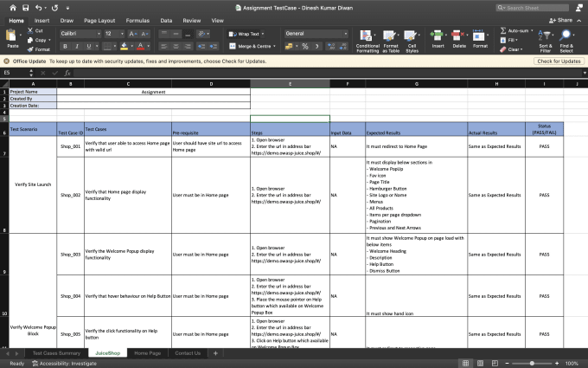Click Accessibility: Investigate in status bar
This screenshot has width=588, height=368.
(x=65, y=364)
